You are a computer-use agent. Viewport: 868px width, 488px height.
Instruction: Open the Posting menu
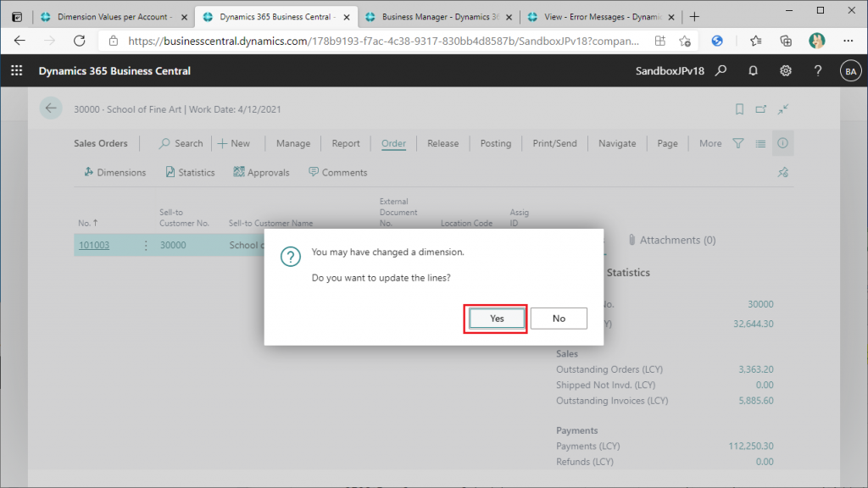pyautogui.click(x=495, y=143)
